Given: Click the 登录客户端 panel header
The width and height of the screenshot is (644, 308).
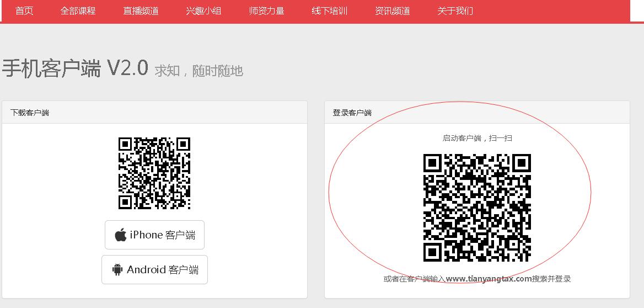Looking at the screenshot, I should tap(352, 113).
